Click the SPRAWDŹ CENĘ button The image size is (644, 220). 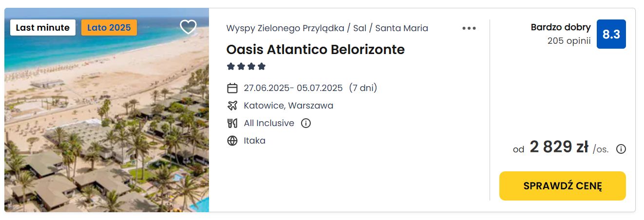pos(563,186)
